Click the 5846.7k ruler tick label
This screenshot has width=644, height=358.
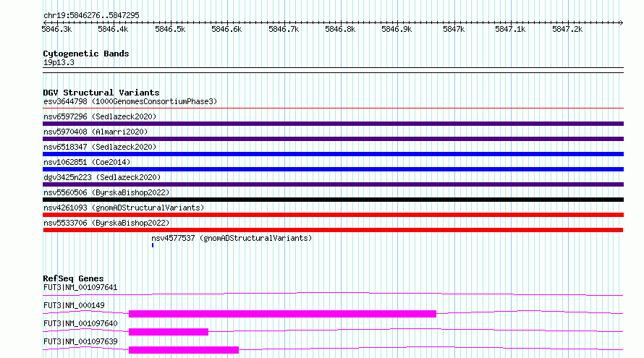[x=284, y=29]
